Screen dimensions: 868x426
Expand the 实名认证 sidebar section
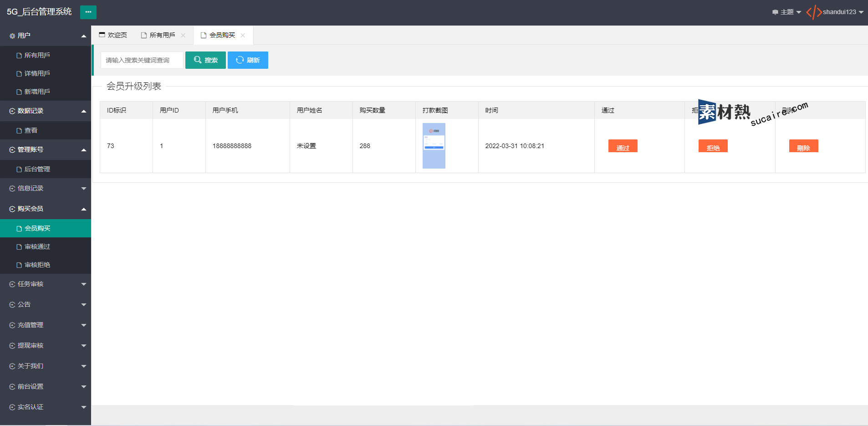tap(46, 407)
